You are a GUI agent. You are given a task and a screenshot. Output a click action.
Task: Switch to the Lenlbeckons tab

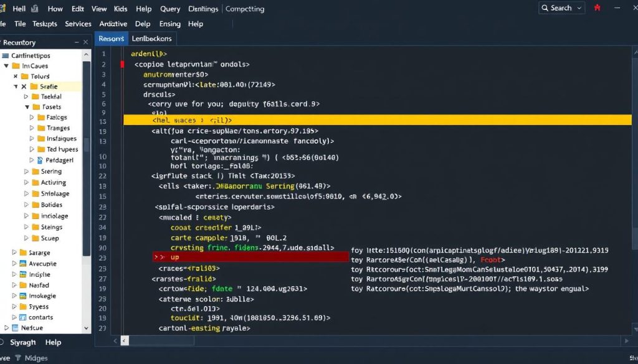click(152, 39)
